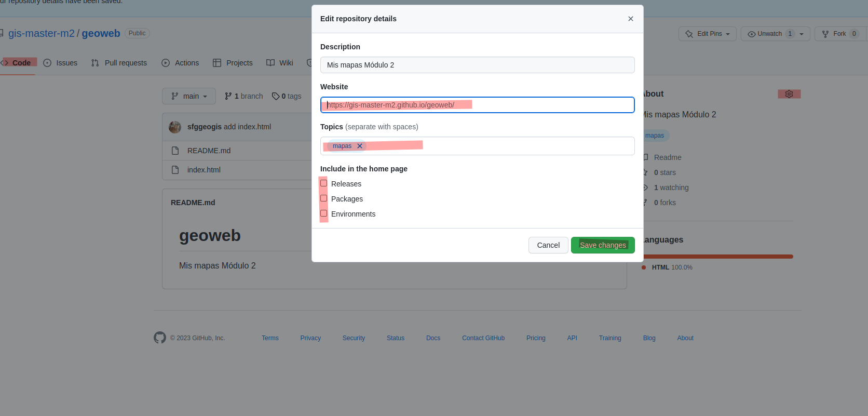868x416 pixels.
Task: Click the sfggeogis avatar thumbnail
Action: [x=175, y=127]
